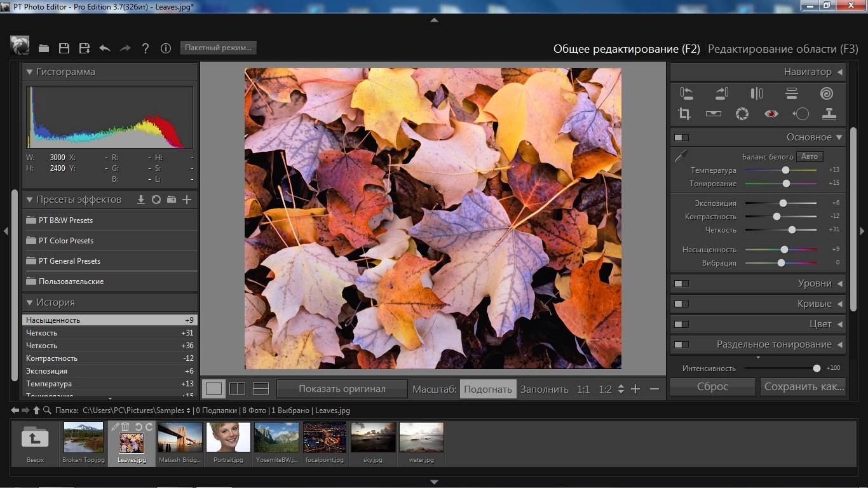Open the PT B&W Presets folder
Viewport: 868px width, 488px height.
click(110, 220)
